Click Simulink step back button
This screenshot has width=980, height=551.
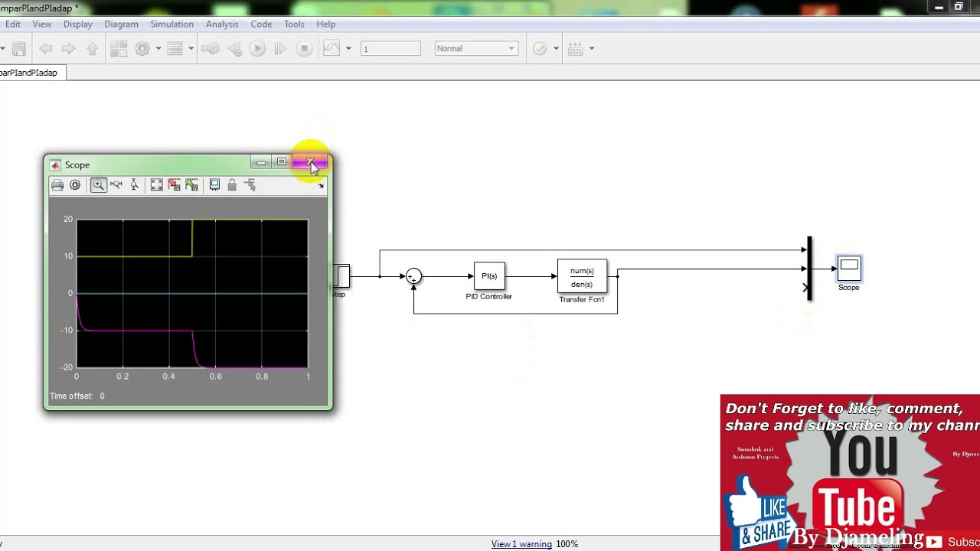click(235, 48)
